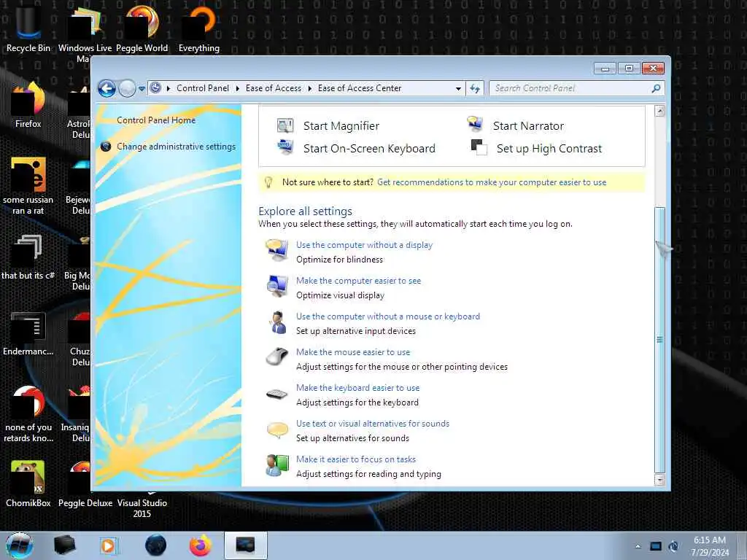Viewport: 747px width, 560px height.
Task: Click the taskbar clock showing 6:15 AM
Action: coord(710,546)
